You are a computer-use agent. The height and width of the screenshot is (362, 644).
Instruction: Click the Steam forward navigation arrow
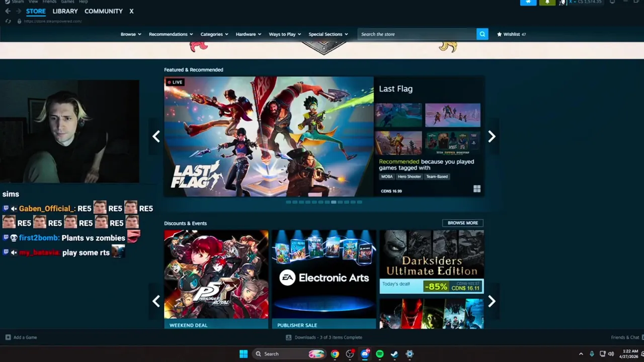click(19, 11)
